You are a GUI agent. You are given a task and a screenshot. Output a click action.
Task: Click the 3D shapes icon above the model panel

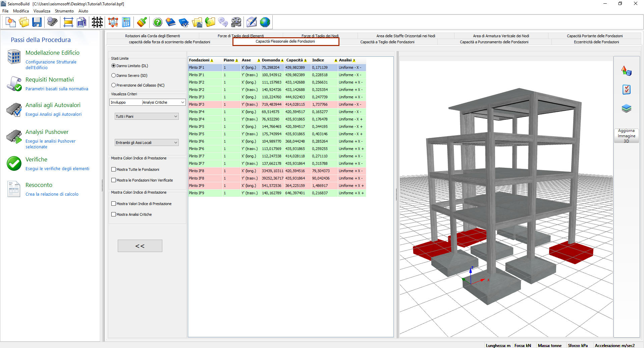click(626, 71)
